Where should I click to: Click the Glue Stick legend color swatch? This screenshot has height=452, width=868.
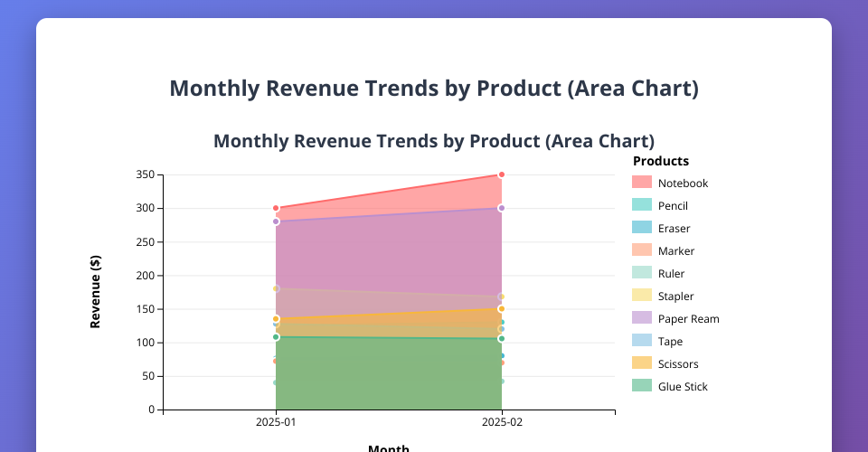641,387
